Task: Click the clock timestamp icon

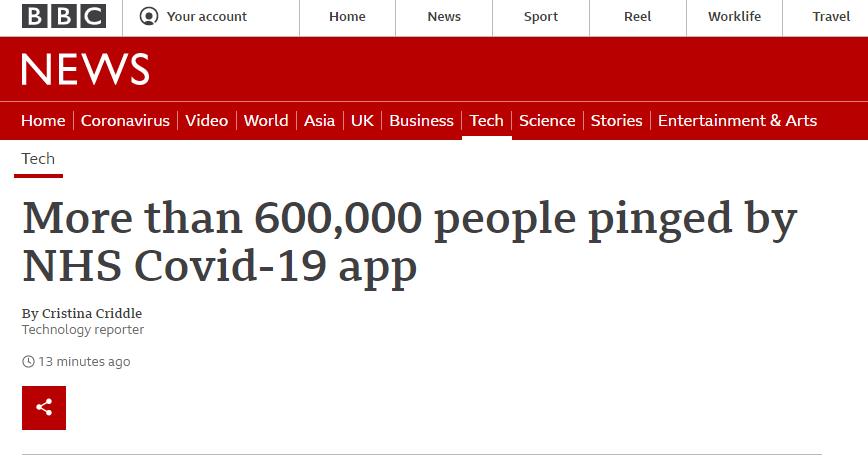Action: (28, 362)
